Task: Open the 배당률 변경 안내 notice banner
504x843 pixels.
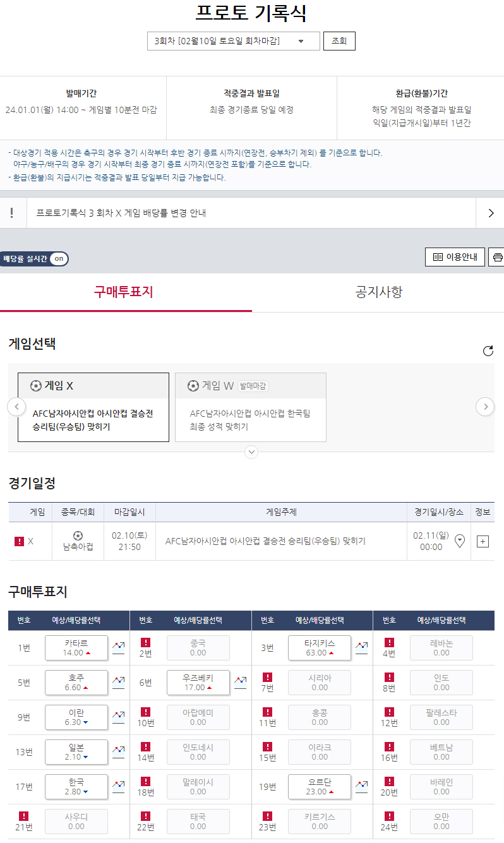Action: (252, 213)
